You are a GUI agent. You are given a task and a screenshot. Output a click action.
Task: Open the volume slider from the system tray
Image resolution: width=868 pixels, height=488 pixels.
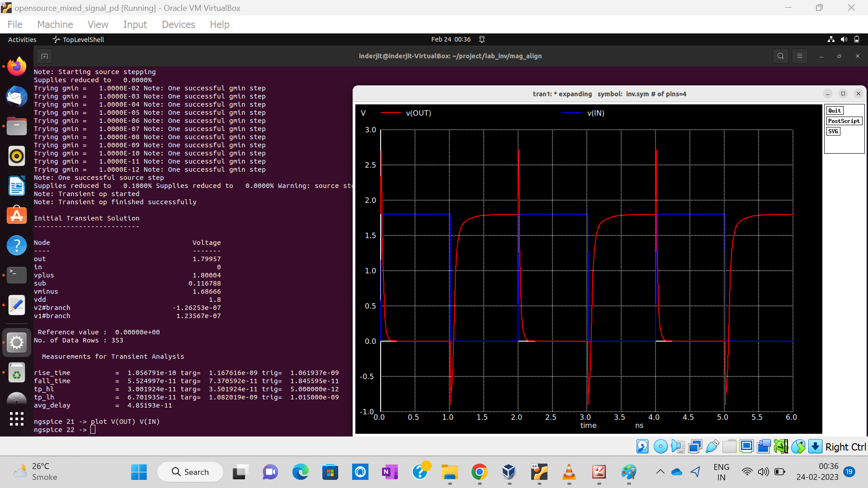click(x=763, y=472)
